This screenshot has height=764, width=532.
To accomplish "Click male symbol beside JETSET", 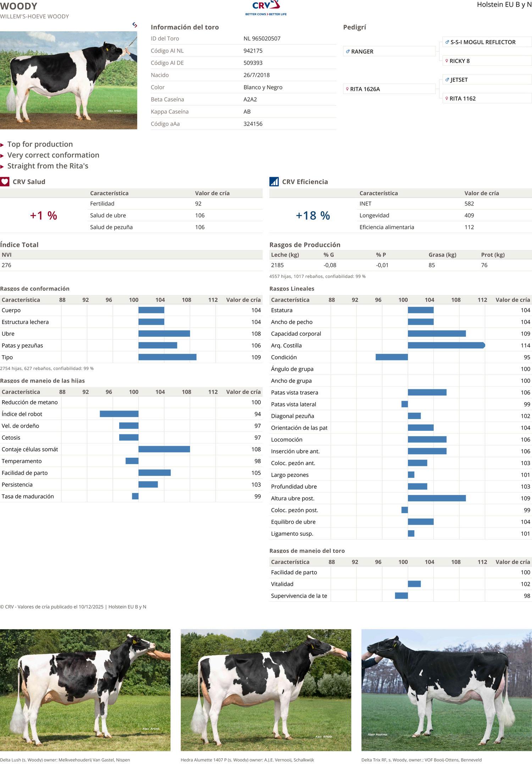I will tap(447, 80).
